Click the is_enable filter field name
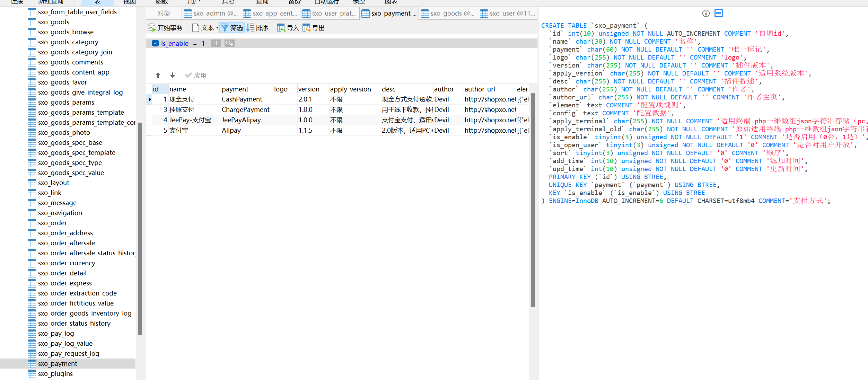868x380 pixels. coord(175,43)
